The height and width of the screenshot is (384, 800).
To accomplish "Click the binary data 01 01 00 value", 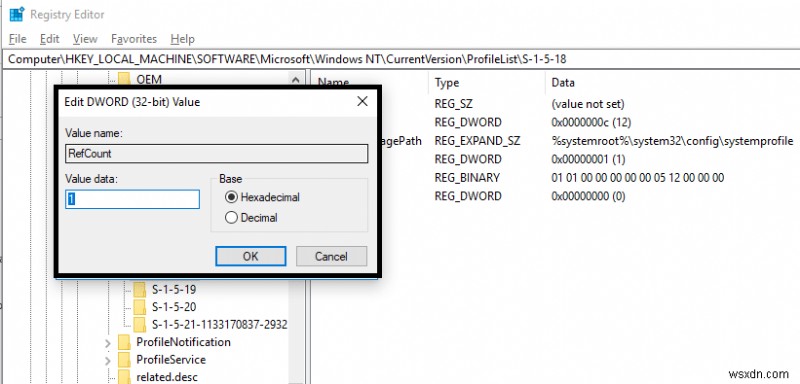I will point(638,177).
